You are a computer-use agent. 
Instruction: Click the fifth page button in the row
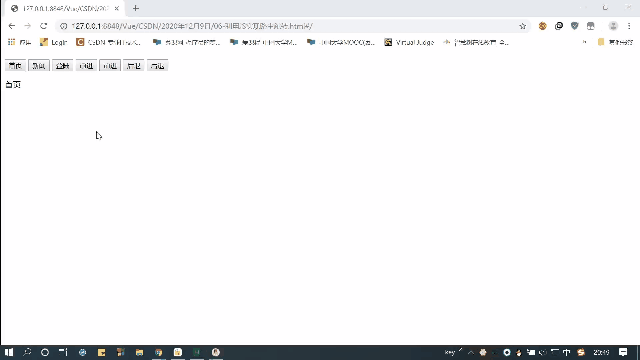(x=110, y=65)
